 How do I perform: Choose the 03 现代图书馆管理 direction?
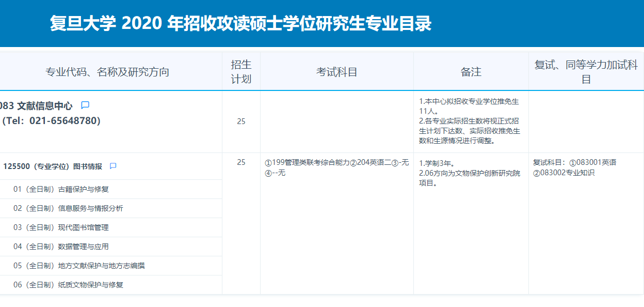(61, 227)
